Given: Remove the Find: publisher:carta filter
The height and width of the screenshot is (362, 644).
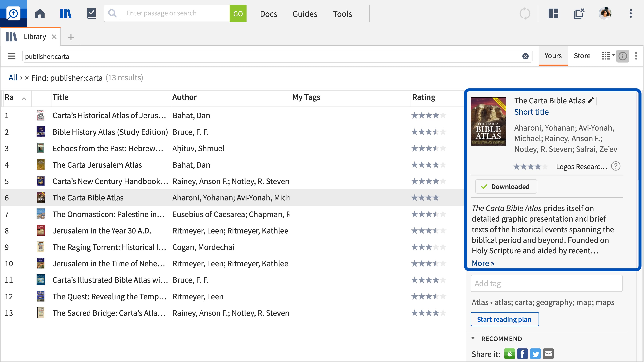Looking at the screenshot, I should point(27,78).
